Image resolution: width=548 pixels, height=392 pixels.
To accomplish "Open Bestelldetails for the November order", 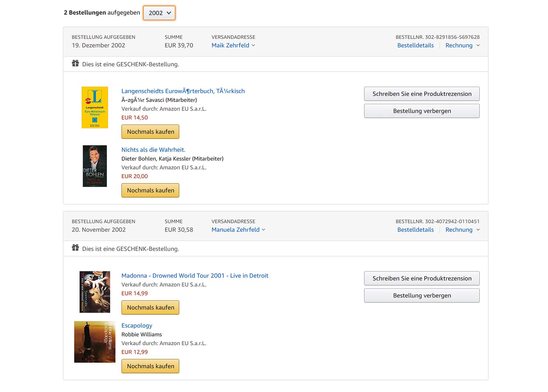I will tap(415, 230).
